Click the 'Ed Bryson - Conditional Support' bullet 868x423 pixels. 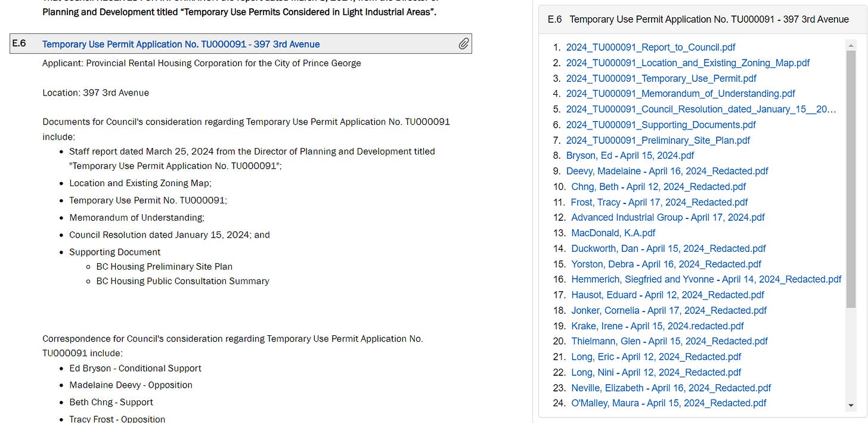(135, 369)
